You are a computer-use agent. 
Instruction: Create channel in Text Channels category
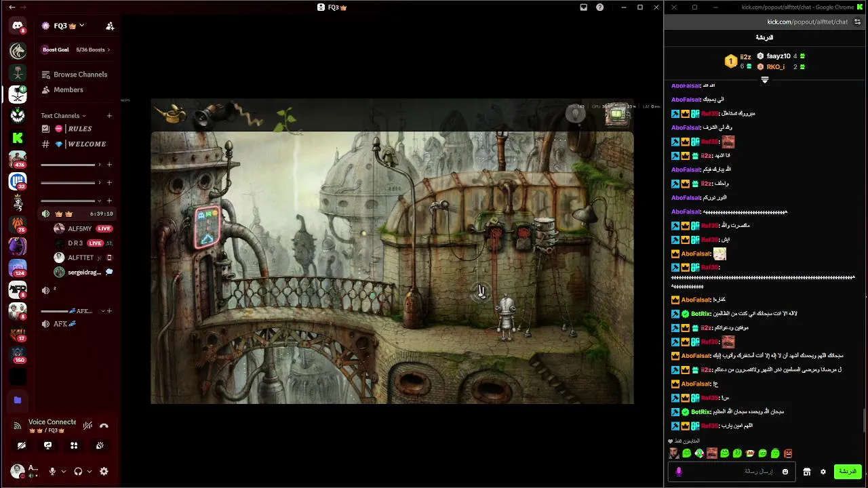(x=109, y=116)
